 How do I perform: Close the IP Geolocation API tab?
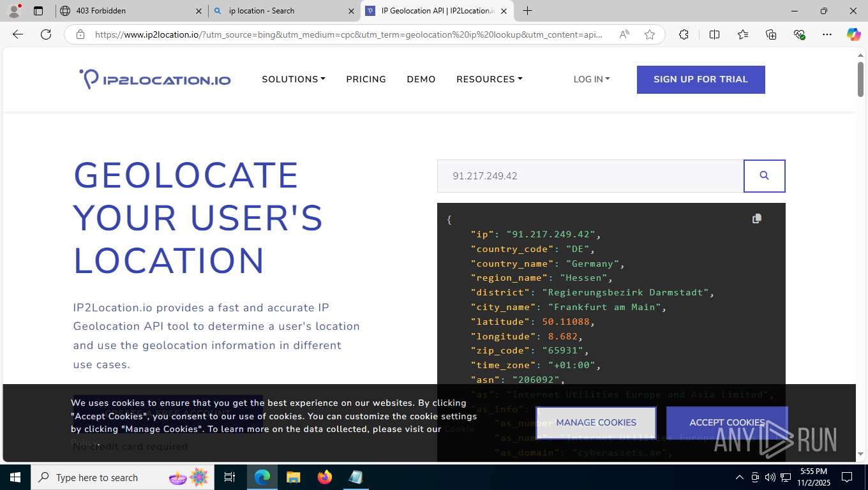tap(504, 11)
